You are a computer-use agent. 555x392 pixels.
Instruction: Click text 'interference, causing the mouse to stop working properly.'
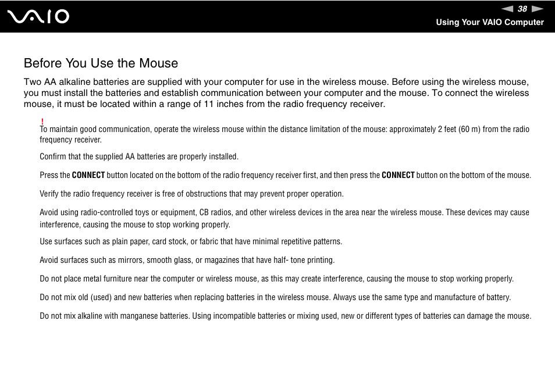(x=135, y=224)
